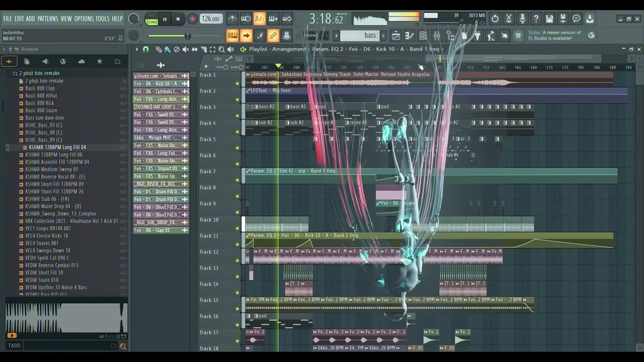Click the render as audio file icon
The width and height of the screenshot is (644, 362).
click(563, 19)
